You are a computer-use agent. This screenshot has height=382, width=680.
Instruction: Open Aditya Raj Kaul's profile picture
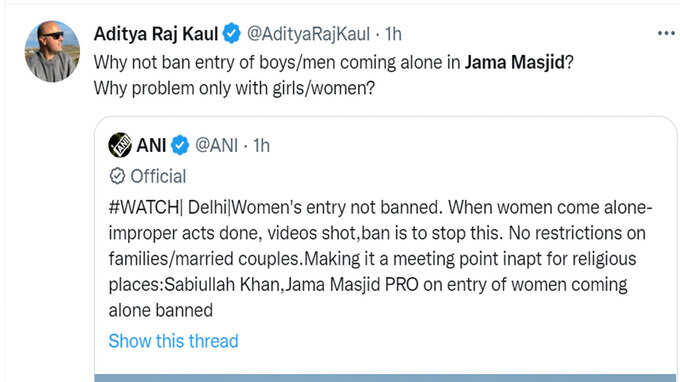pos(52,51)
